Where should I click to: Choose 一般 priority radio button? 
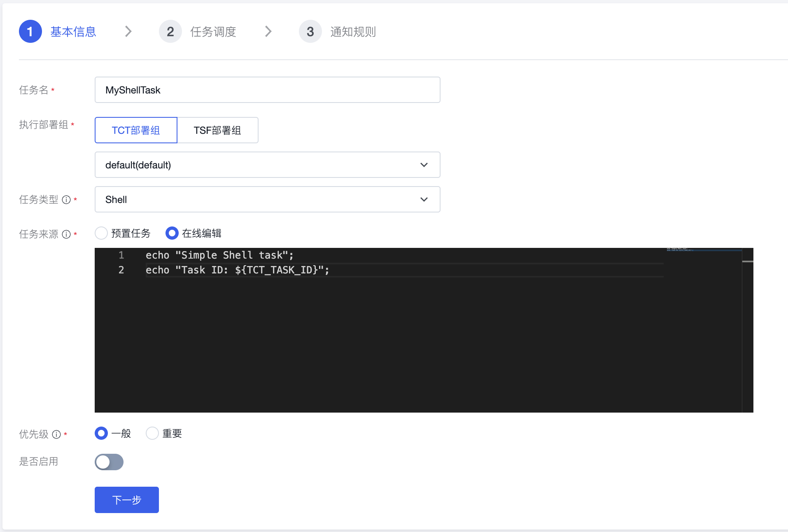pos(101,433)
